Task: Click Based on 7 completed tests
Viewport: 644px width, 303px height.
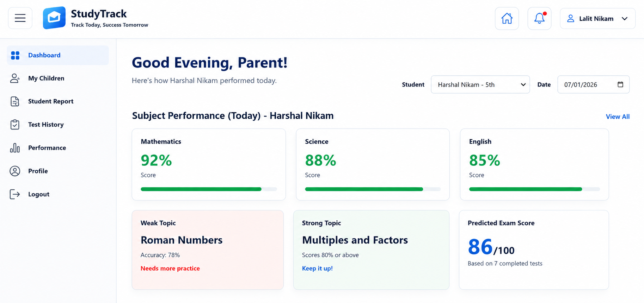Action: (x=505, y=264)
